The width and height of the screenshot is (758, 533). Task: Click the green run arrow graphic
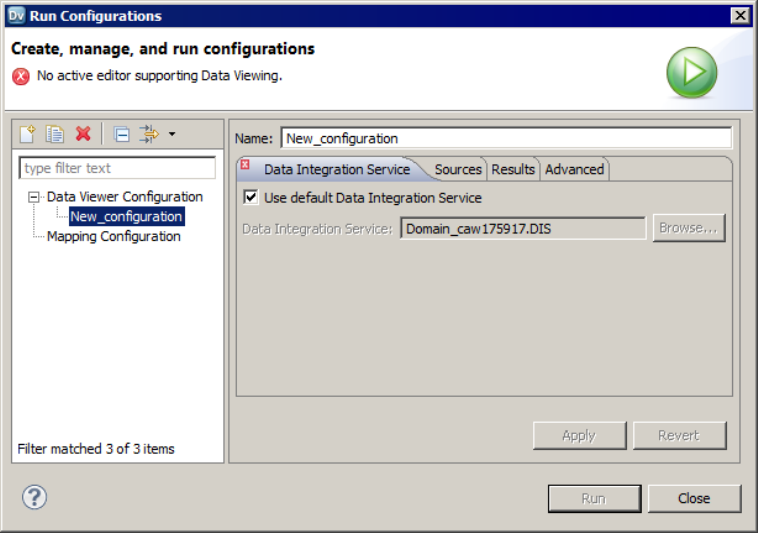[x=692, y=72]
